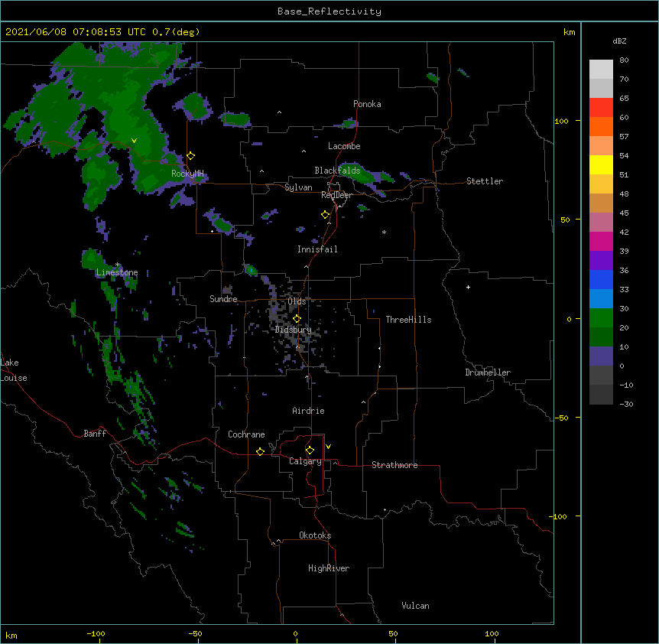Viewport: 659px width, 644px height.
Task: Select the RockyMH label
Action: point(187,173)
